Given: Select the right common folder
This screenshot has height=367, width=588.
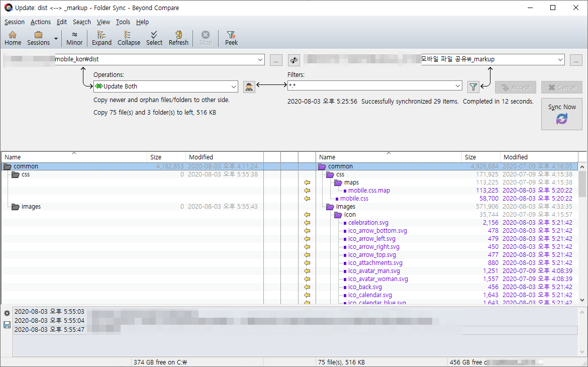Looking at the screenshot, I should pyautogui.click(x=340, y=166).
